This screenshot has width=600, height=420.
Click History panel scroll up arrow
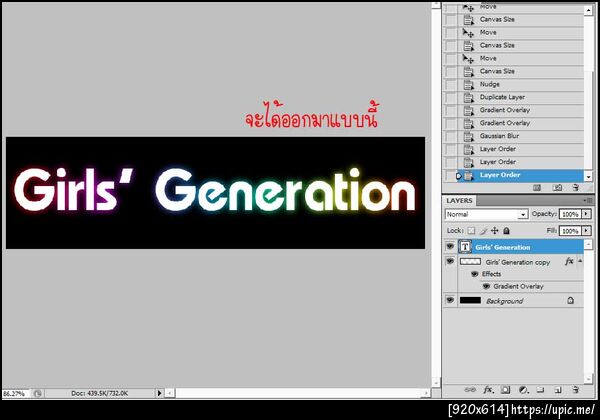click(x=588, y=10)
